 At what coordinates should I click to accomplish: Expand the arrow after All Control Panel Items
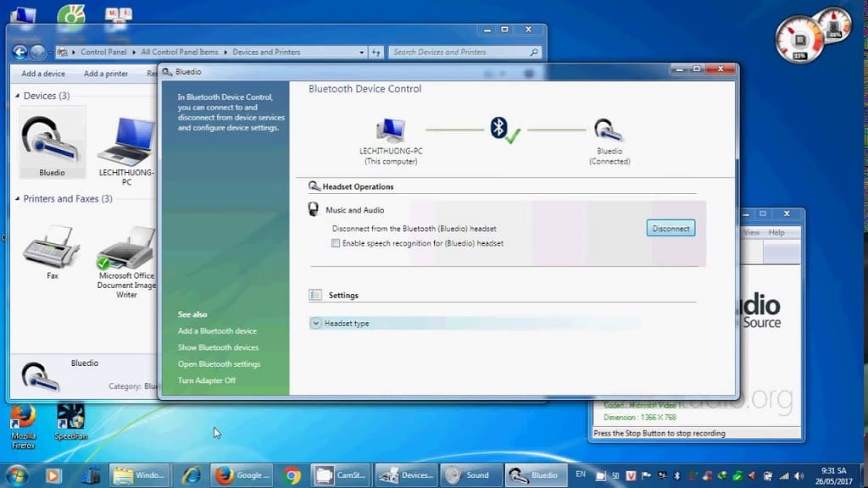click(x=225, y=52)
